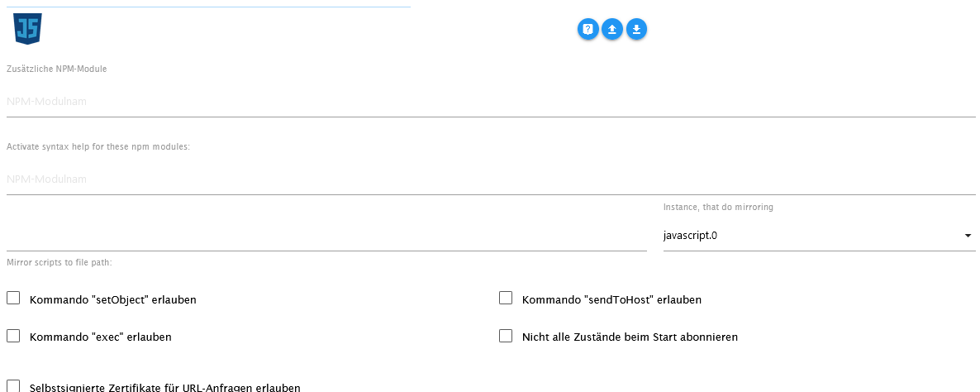
Task: Click the "Mirror scripts to file path" caption
Action: pos(59,262)
